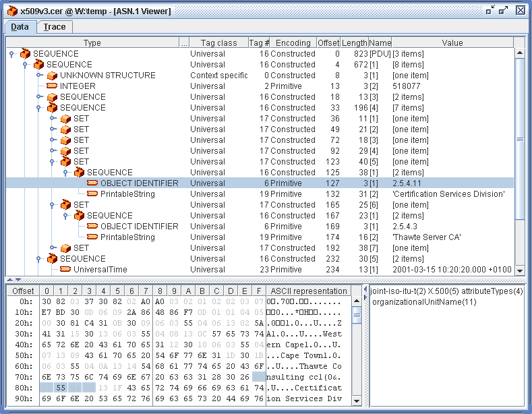Click the UniversalTime icon
This screenshot has height=414, width=532.
click(x=65, y=269)
